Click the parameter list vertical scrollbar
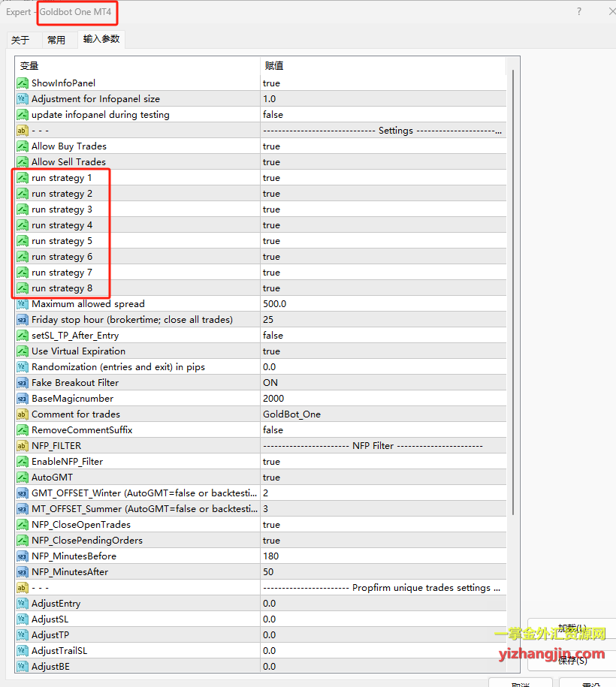The image size is (616, 687). [x=513, y=292]
